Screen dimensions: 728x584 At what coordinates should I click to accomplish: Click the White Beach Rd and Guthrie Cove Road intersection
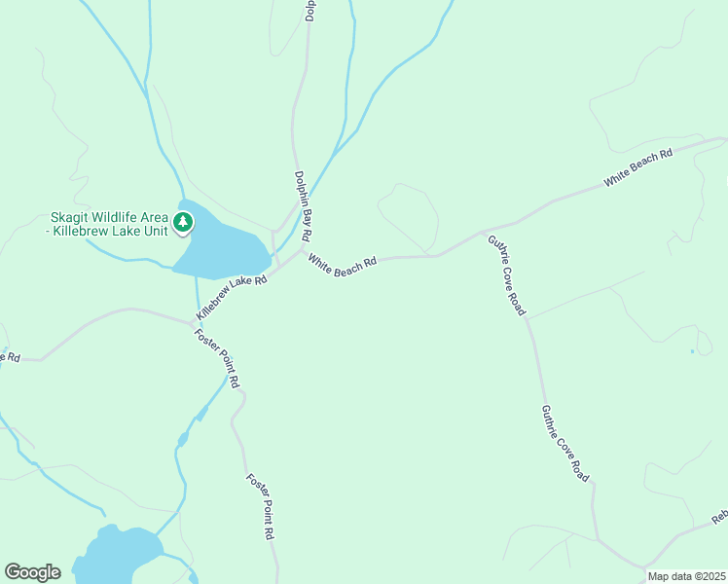[x=482, y=232]
